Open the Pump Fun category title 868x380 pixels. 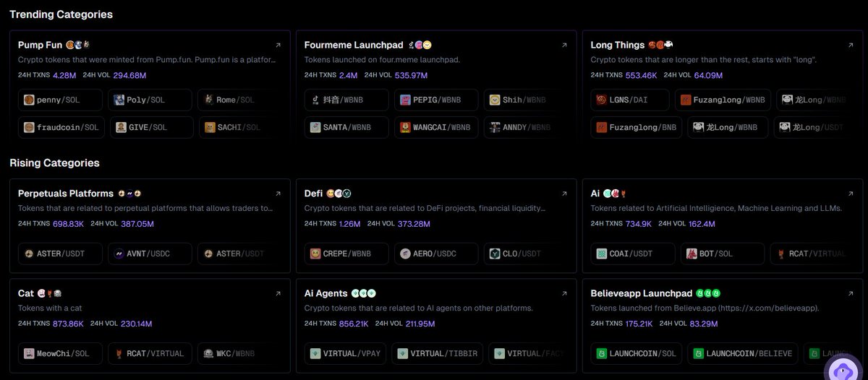[x=40, y=45]
